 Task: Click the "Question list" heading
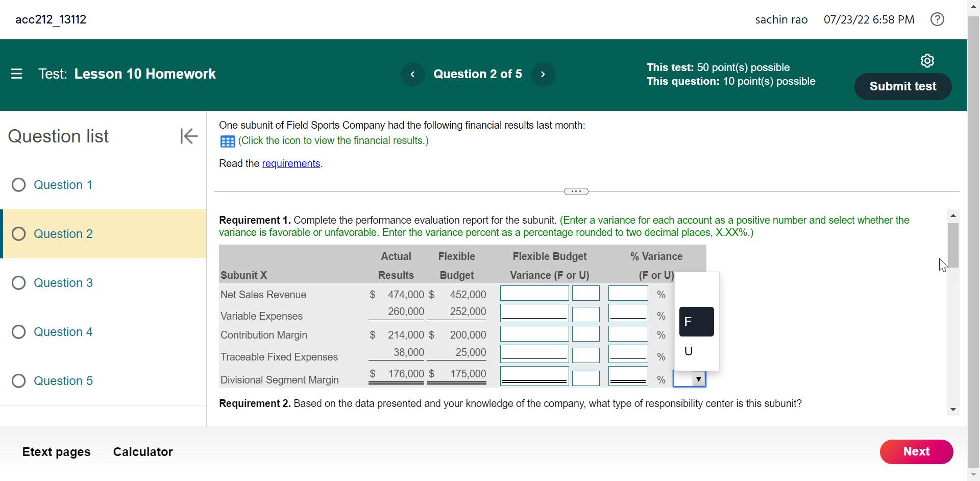click(58, 136)
